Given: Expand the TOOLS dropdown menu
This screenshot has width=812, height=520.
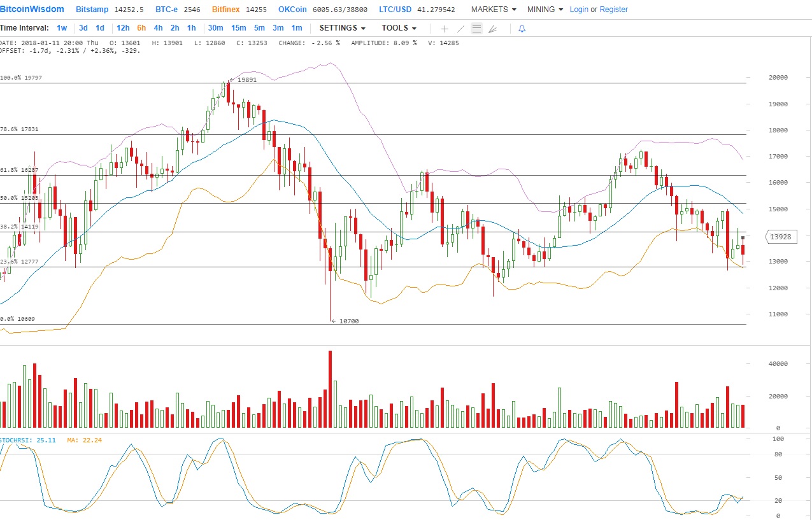Looking at the screenshot, I should (399, 28).
